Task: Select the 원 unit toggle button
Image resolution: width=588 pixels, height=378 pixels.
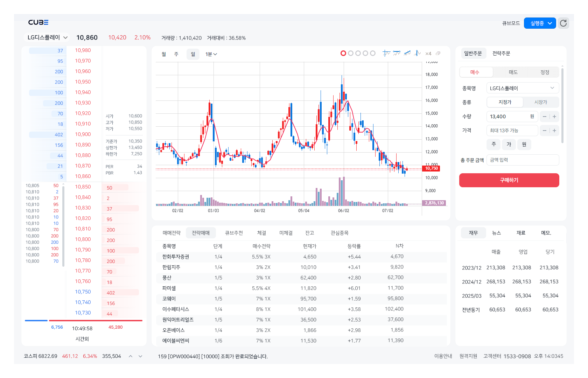Action: click(524, 144)
